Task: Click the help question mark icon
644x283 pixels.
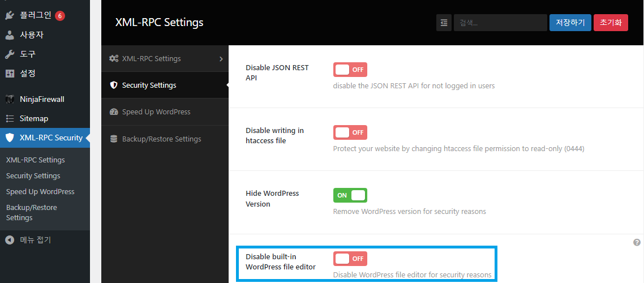Action: 637,242
